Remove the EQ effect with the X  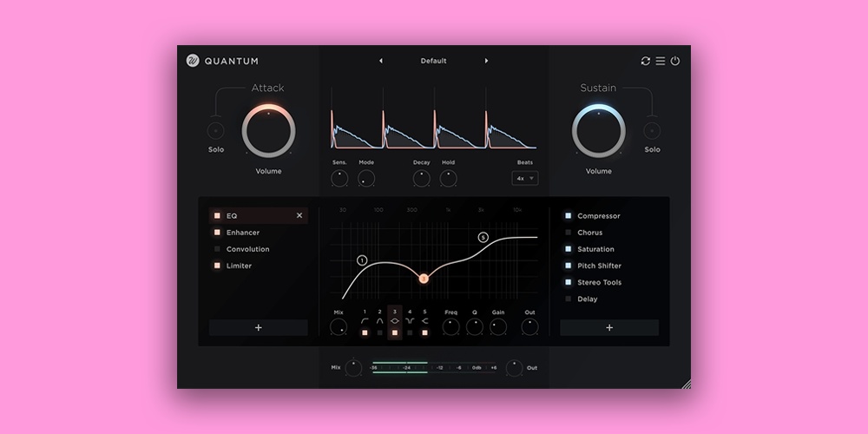coord(299,216)
